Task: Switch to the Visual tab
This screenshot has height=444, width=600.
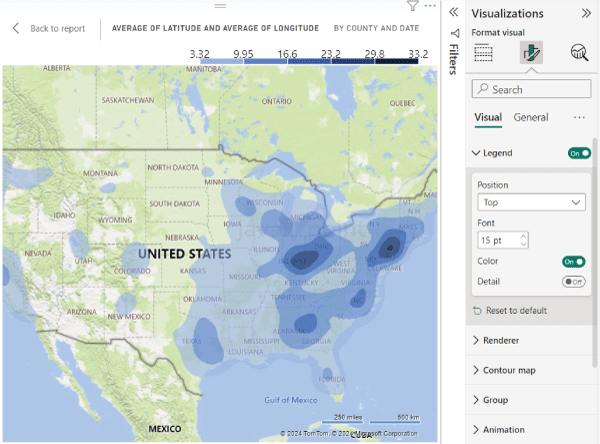Action: point(488,117)
